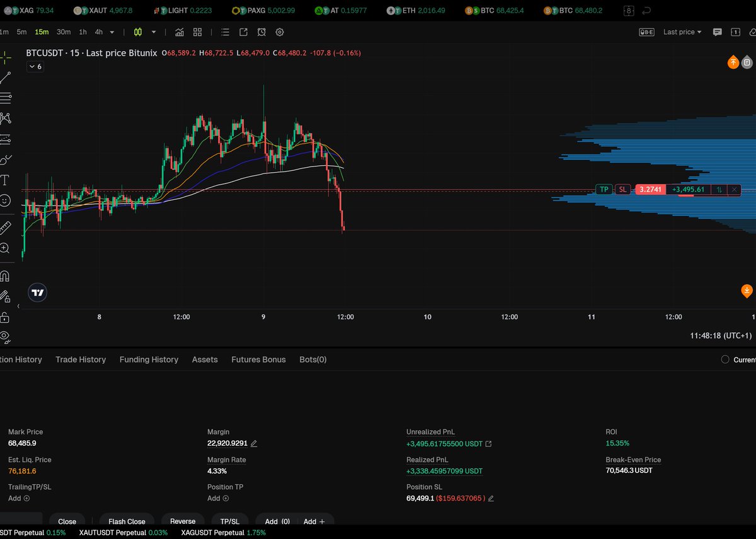Open the candle style dropdown arrow
This screenshot has height=539, width=756.
point(154,32)
